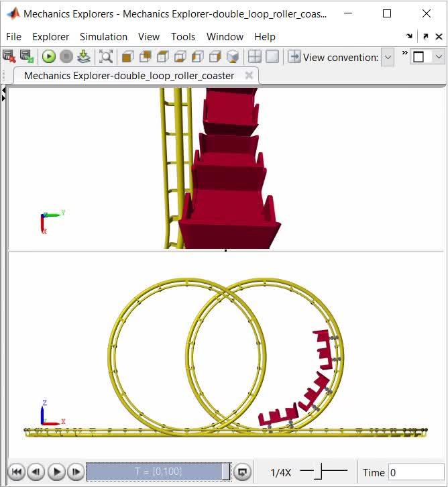Step the animation one frame forward
The image size is (448, 487).
click(76, 472)
